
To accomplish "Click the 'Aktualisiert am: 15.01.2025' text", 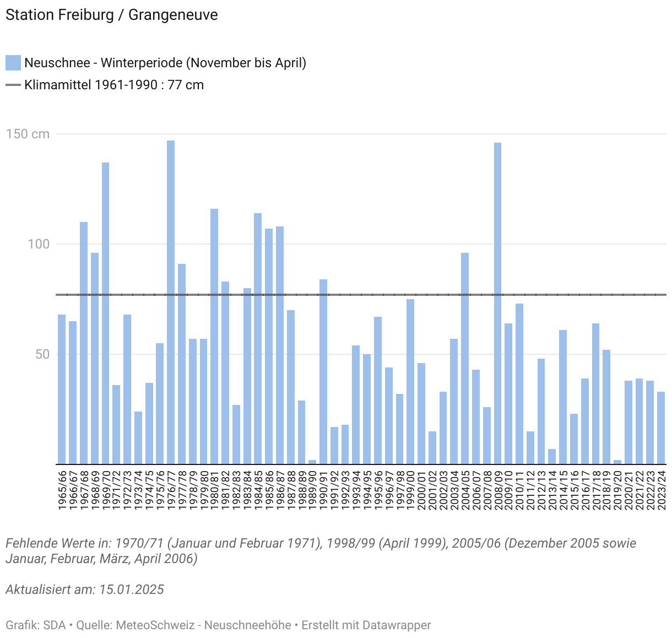I will [85, 590].
